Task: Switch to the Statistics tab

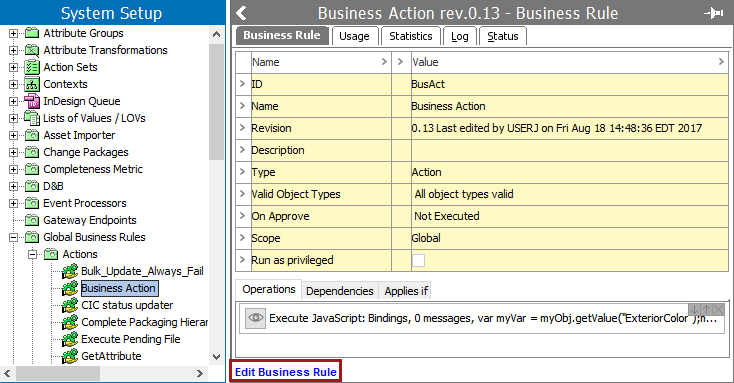Action: click(x=411, y=36)
